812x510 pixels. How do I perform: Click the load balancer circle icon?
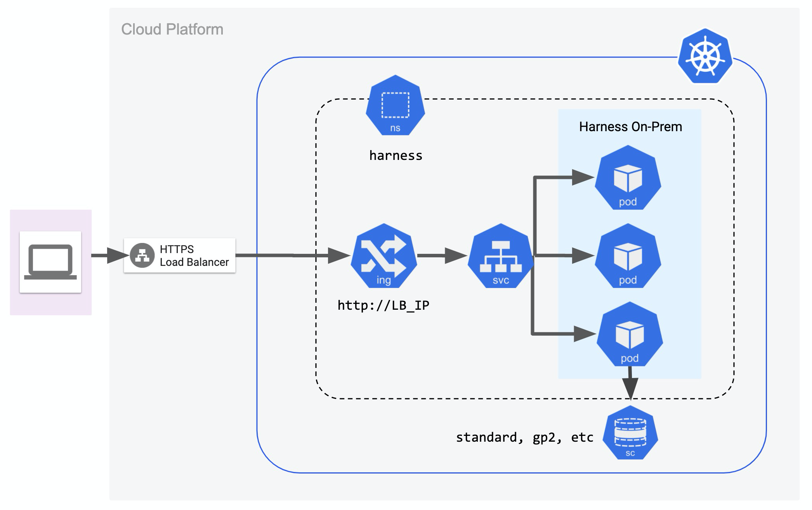click(142, 255)
